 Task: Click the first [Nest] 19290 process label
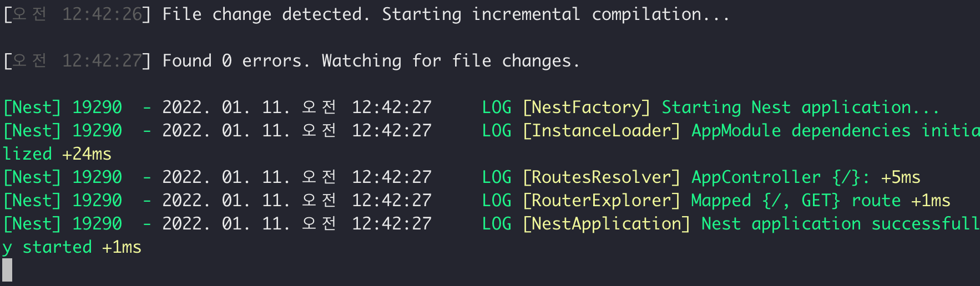click(x=63, y=108)
